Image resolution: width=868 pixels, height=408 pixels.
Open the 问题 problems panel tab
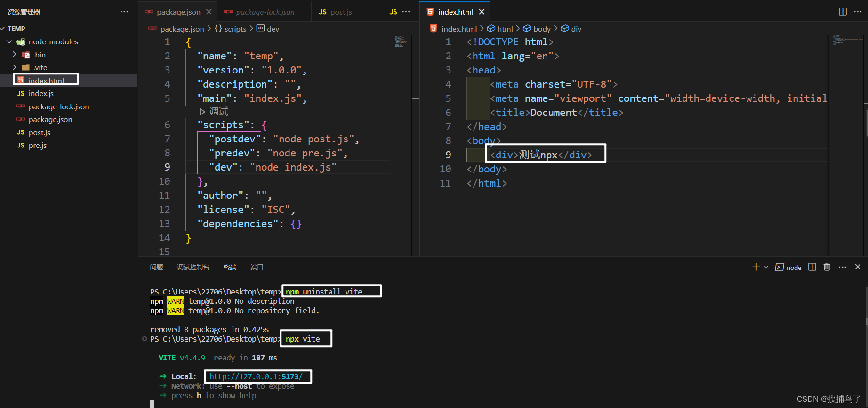(156, 267)
